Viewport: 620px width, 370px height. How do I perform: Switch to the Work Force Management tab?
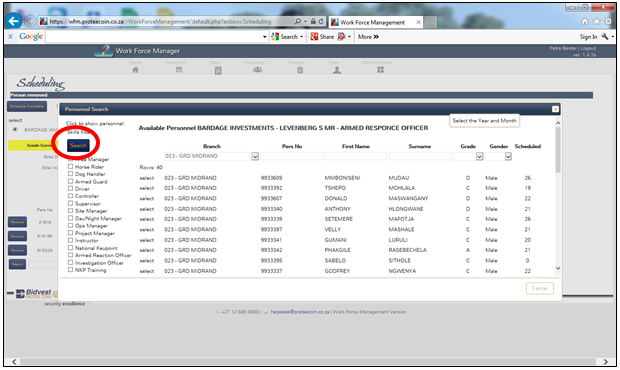[372, 22]
